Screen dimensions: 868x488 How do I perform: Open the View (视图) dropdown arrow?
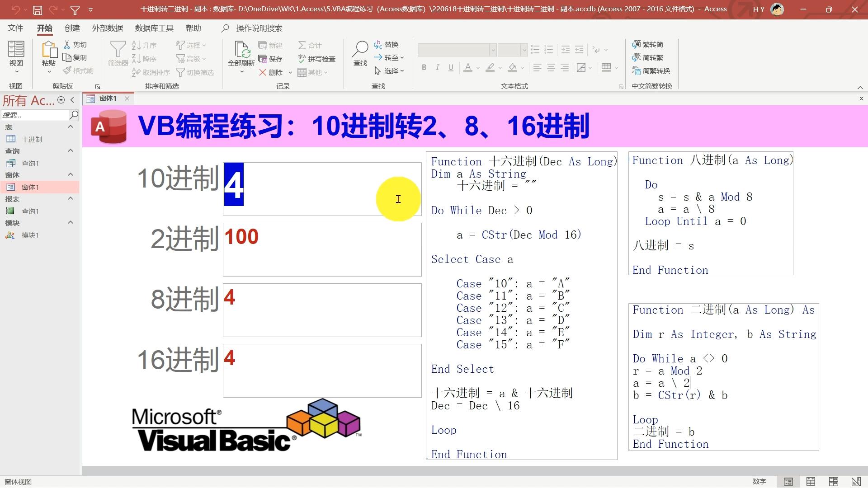(17, 72)
